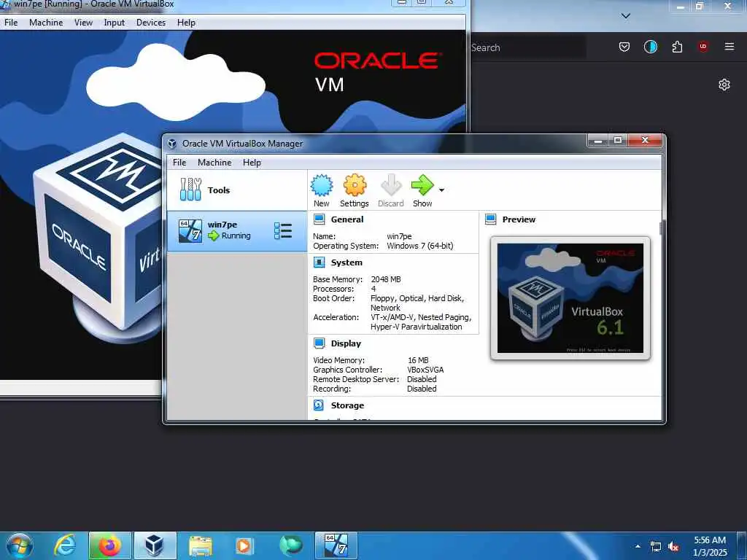Click the 'VBoxSVGA' graphics controller value

(x=425, y=370)
